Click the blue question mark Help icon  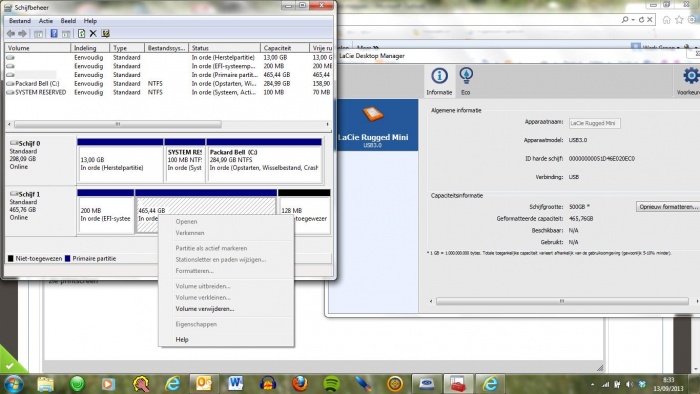[54, 33]
